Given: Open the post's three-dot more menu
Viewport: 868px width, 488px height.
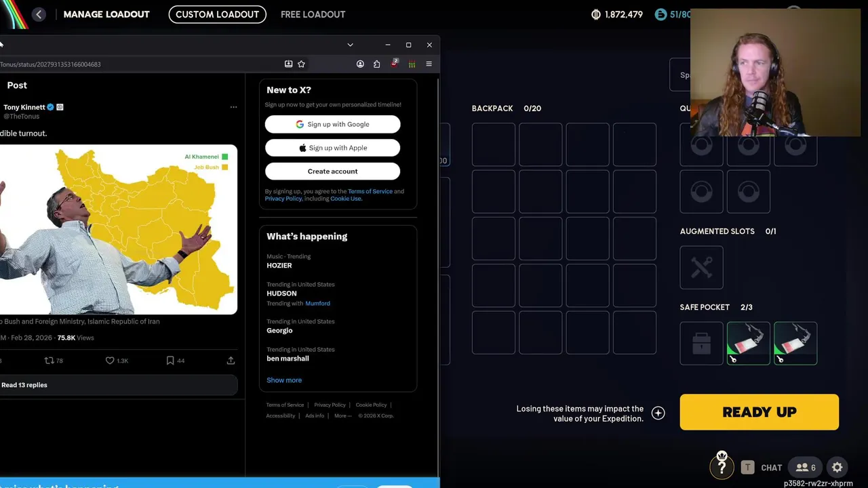Looking at the screenshot, I should click(233, 107).
